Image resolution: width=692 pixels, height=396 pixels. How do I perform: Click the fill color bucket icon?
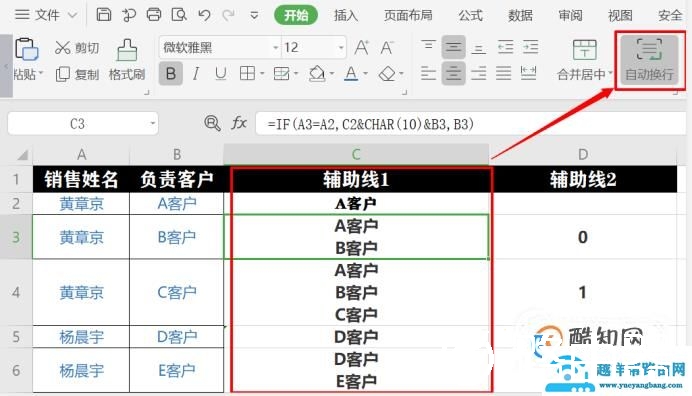coord(317,73)
